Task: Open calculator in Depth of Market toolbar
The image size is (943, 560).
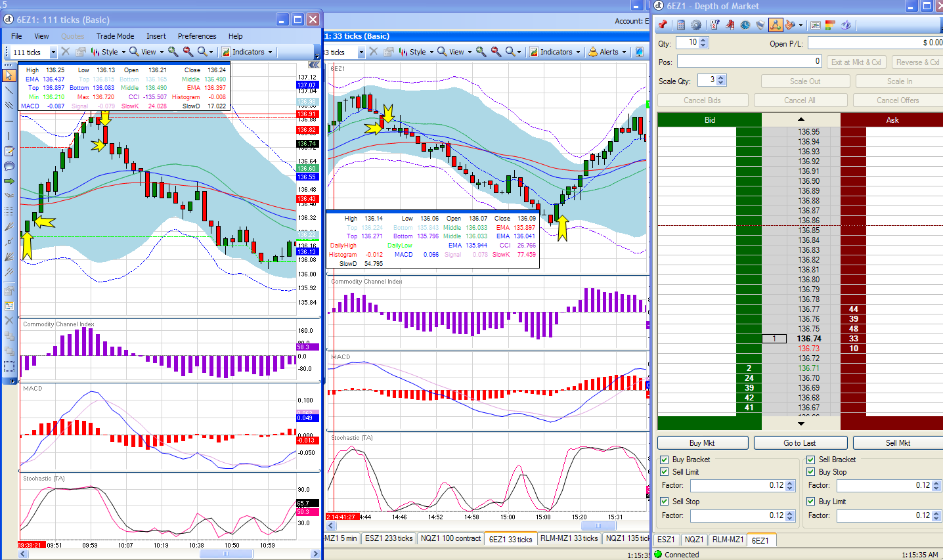Action: (x=681, y=25)
